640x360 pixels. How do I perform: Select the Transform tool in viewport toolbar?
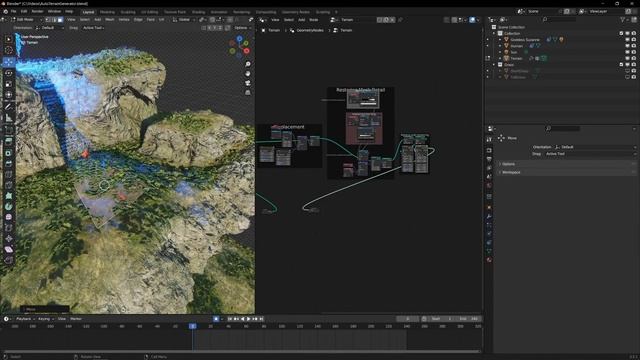(9, 95)
